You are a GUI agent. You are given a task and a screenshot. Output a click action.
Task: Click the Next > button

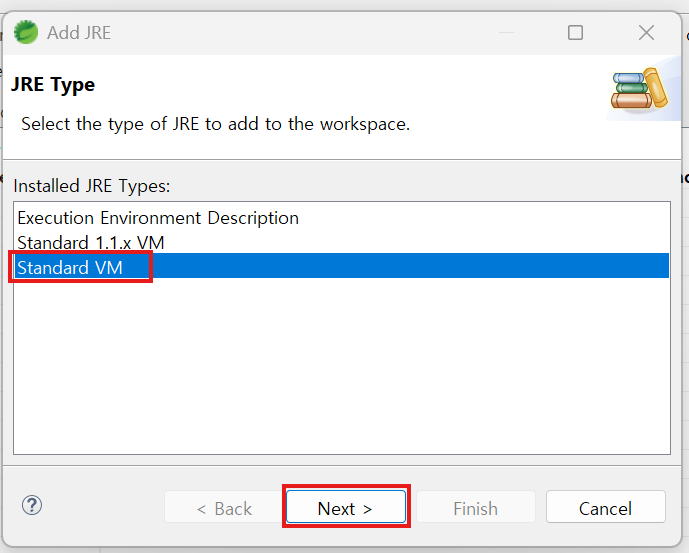point(346,506)
